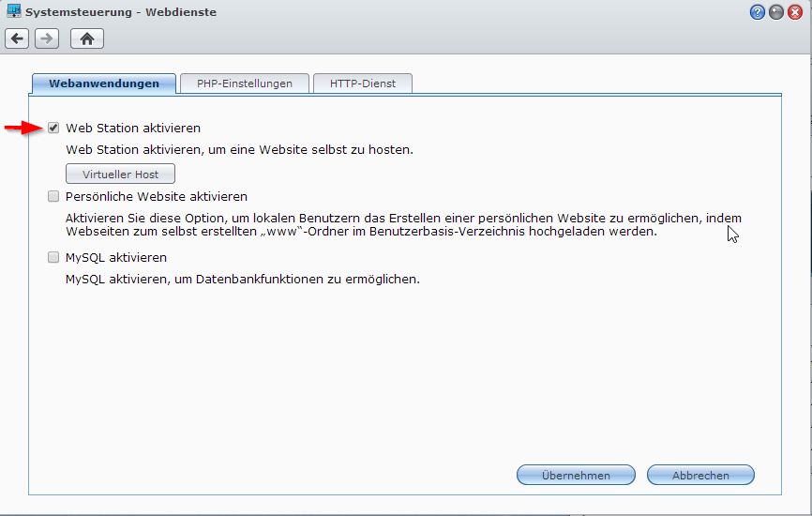This screenshot has height=516, width=812.
Task: Click the 'Persönliche Website aktivieren' label text
Action: [157, 197]
